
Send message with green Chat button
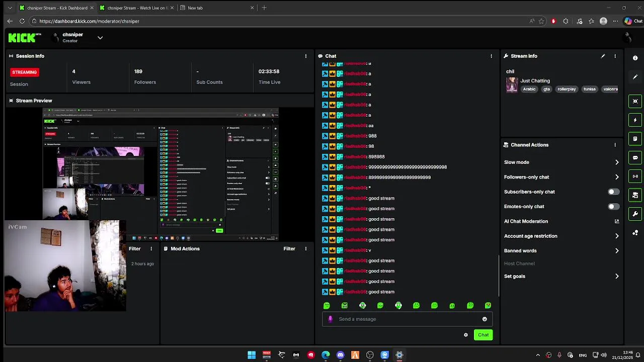[483, 335]
